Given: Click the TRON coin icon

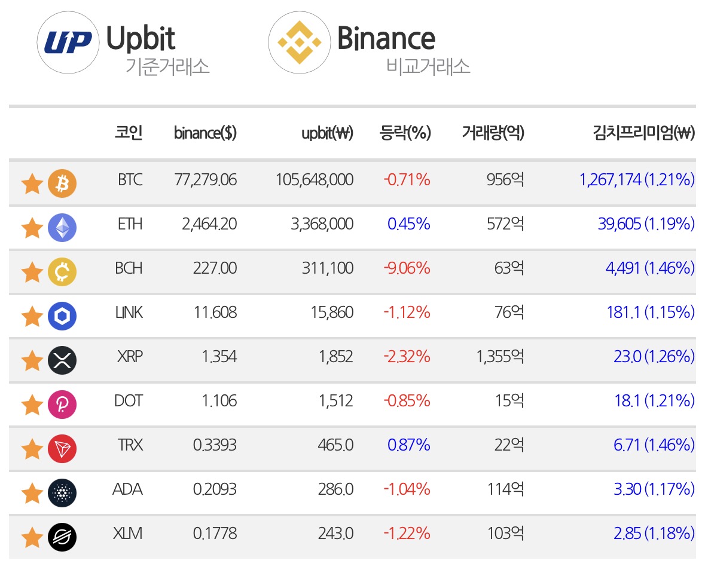Looking at the screenshot, I should pyautogui.click(x=63, y=449).
